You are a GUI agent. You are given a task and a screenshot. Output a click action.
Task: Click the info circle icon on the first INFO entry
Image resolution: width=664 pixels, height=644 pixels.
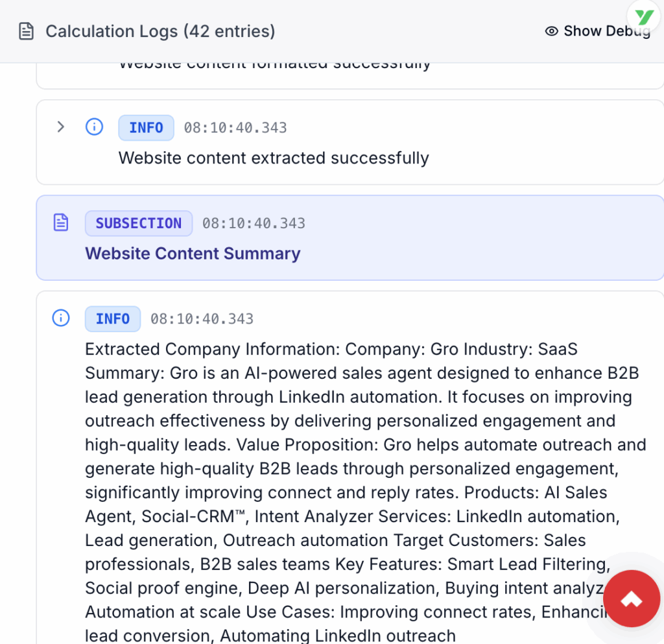(x=94, y=127)
